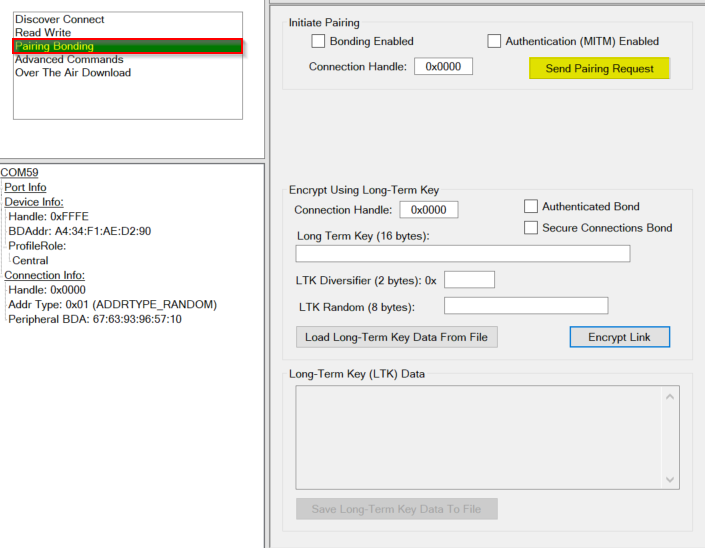Click the Send Pairing Request button

[599, 68]
